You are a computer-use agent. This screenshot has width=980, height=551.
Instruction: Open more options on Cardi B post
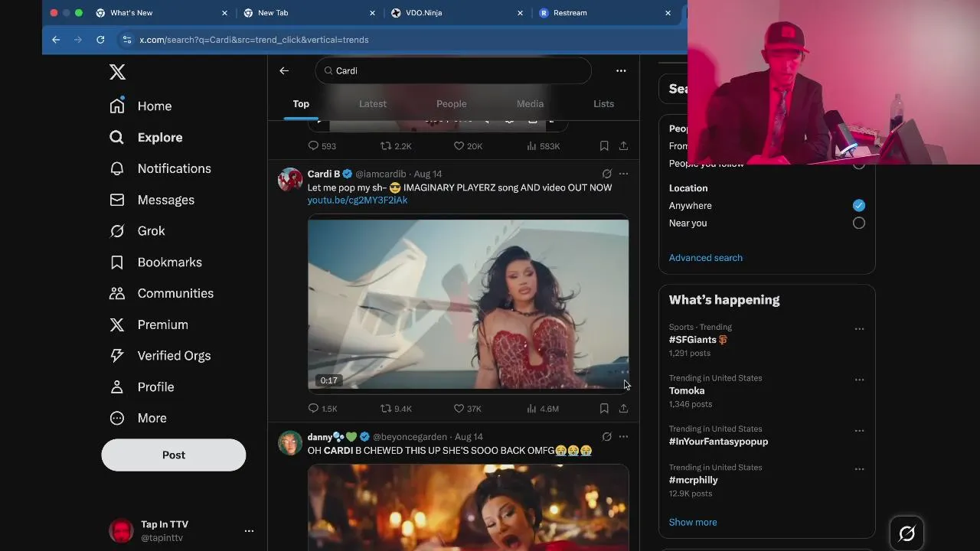tap(624, 174)
